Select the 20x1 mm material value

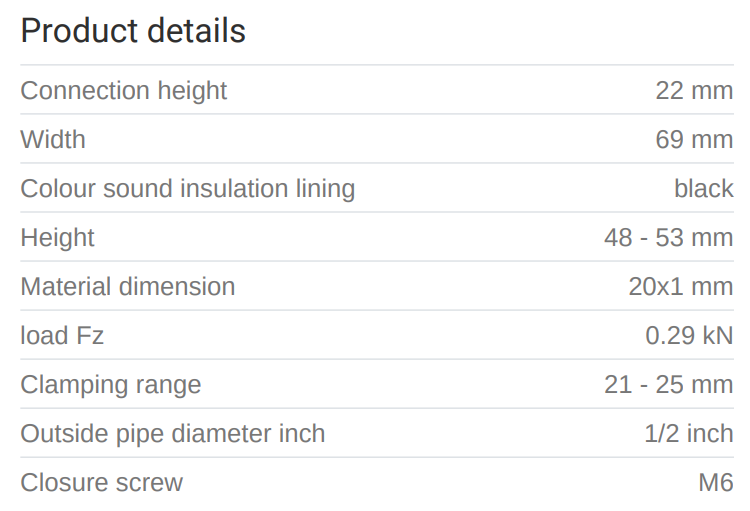pos(680,286)
